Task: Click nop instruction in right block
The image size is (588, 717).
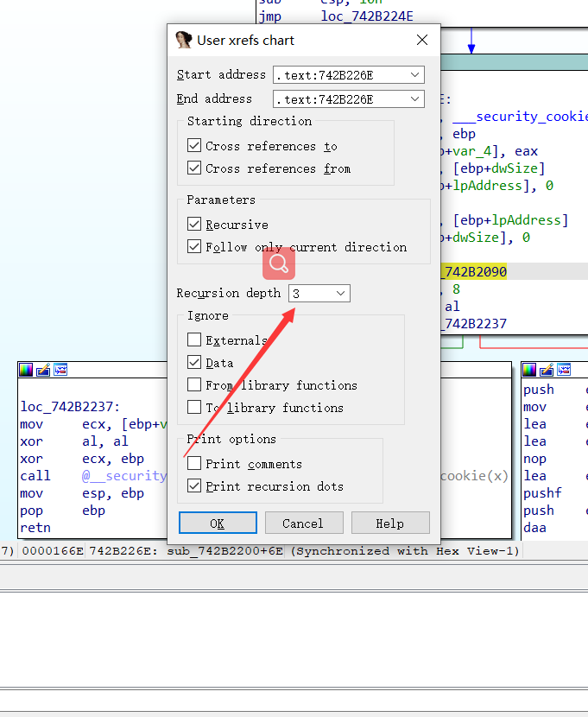Action: click(534, 459)
